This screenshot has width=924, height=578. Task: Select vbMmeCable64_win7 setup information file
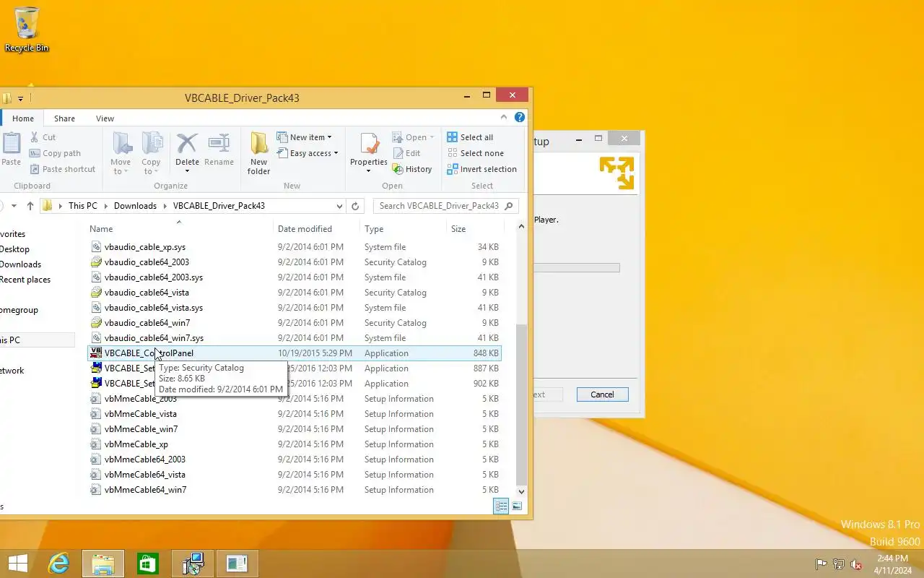click(294, 490)
